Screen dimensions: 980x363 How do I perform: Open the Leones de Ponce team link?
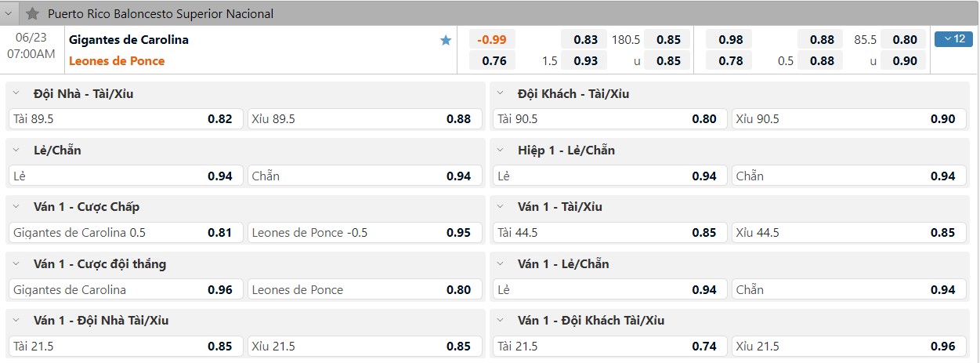(117, 61)
